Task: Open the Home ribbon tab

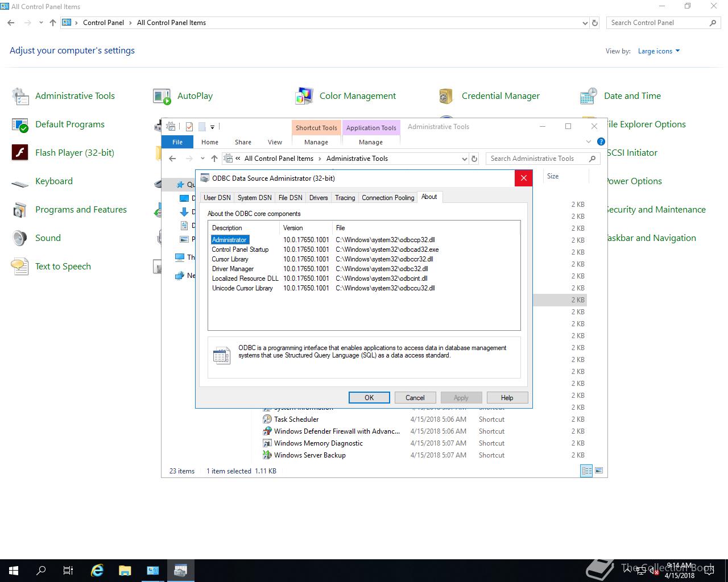Action: click(x=209, y=142)
